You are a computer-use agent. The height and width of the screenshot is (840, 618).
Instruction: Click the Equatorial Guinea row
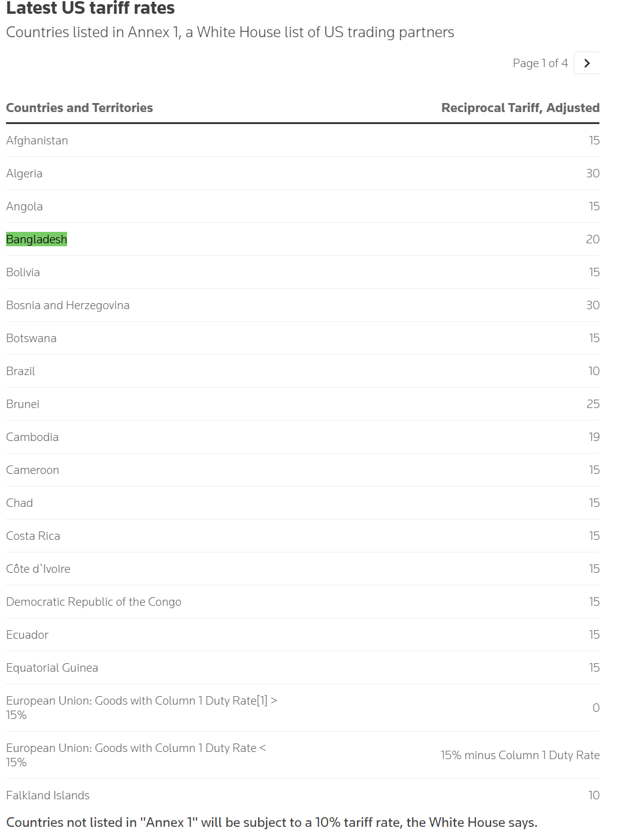click(302, 667)
